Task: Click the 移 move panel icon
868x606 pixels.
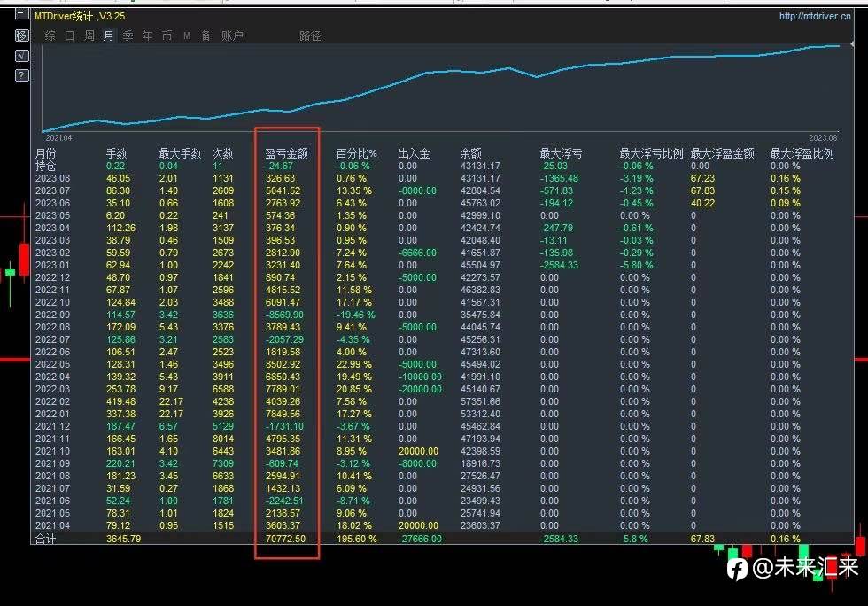Action: (x=21, y=35)
